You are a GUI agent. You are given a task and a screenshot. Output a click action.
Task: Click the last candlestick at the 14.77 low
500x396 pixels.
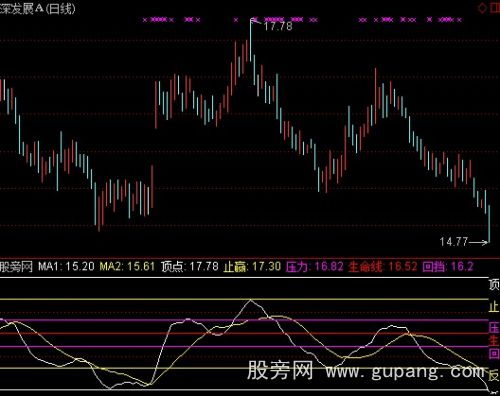489,224
